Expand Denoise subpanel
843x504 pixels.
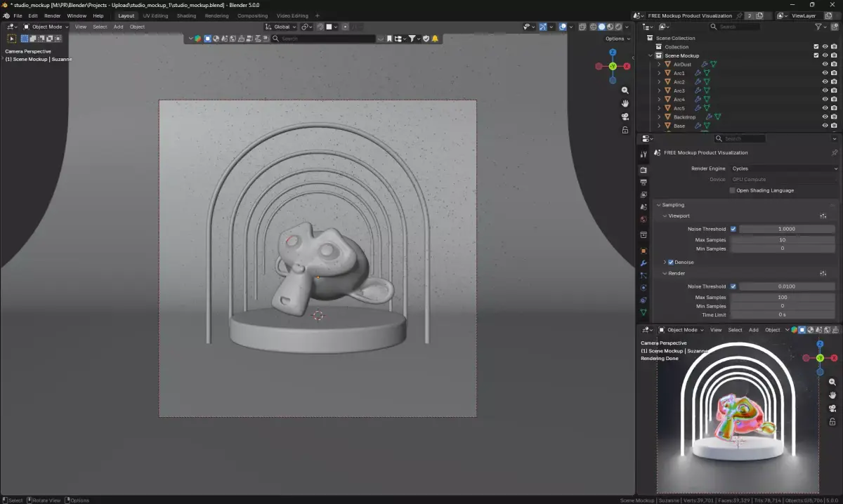pyautogui.click(x=665, y=262)
